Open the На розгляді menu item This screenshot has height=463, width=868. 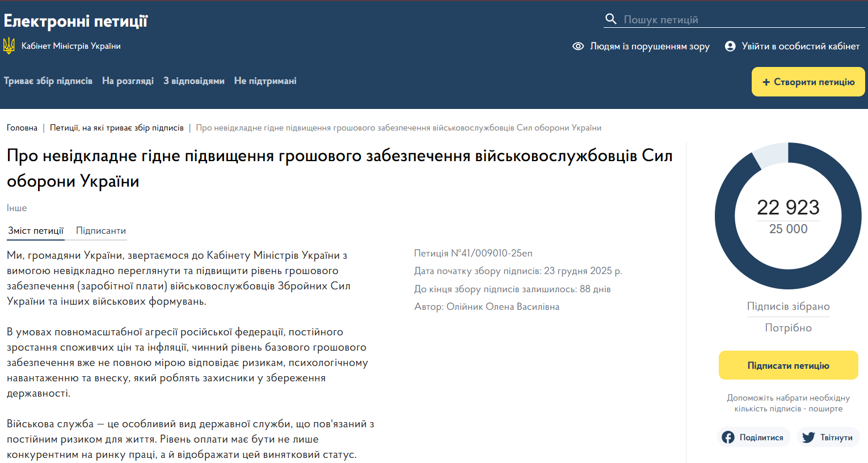click(x=128, y=81)
